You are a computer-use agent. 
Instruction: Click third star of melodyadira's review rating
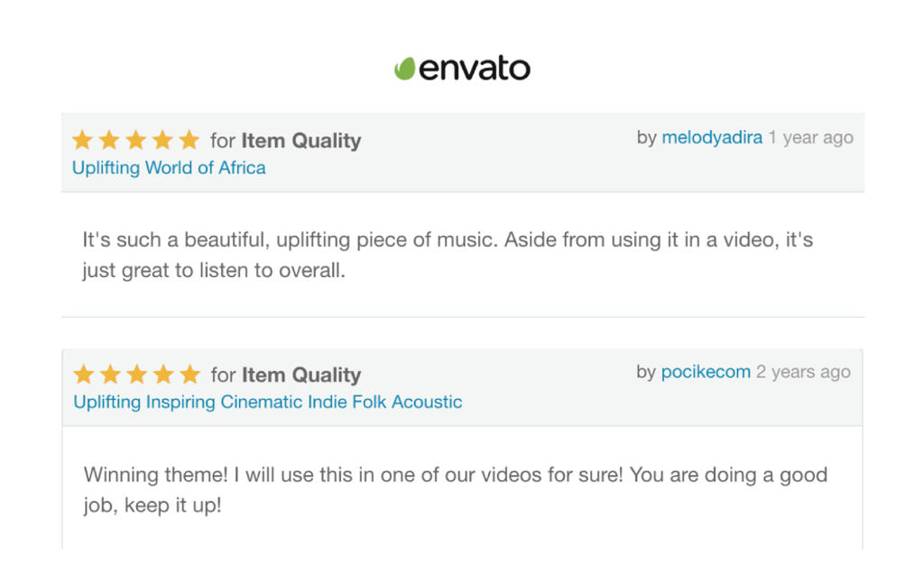pos(135,140)
